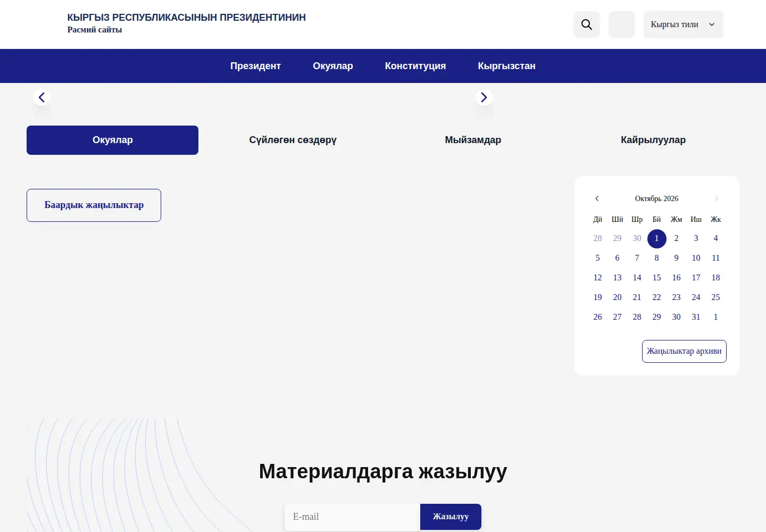Go to the homepage via the site title
Image resolution: width=766 pixels, height=532 pixels.
point(186,18)
